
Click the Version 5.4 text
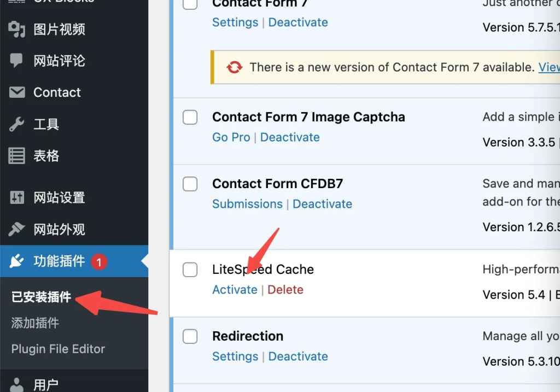click(x=514, y=295)
